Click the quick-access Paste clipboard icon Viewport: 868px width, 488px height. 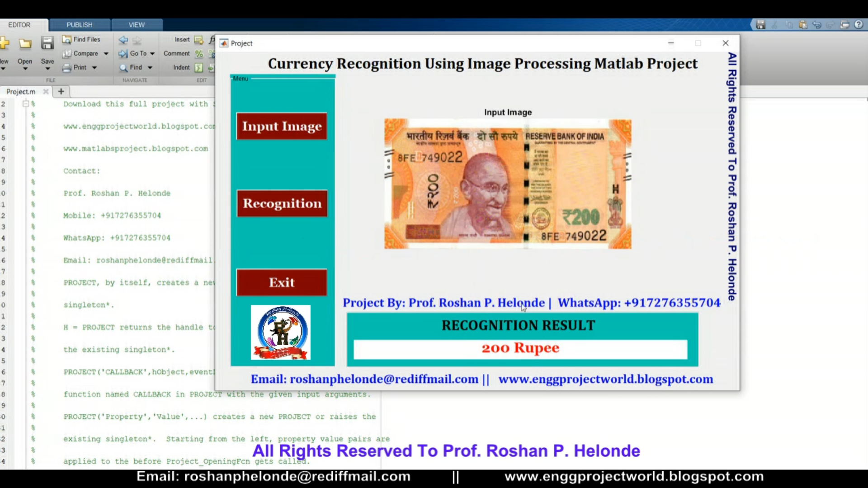click(803, 25)
